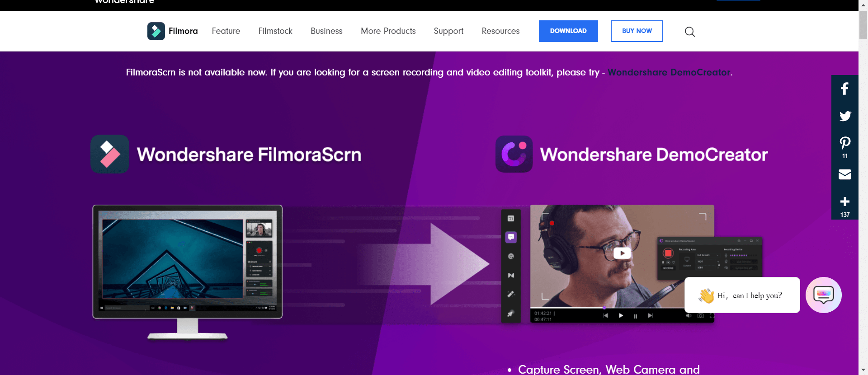Open the Support menu

tap(448, 31)
